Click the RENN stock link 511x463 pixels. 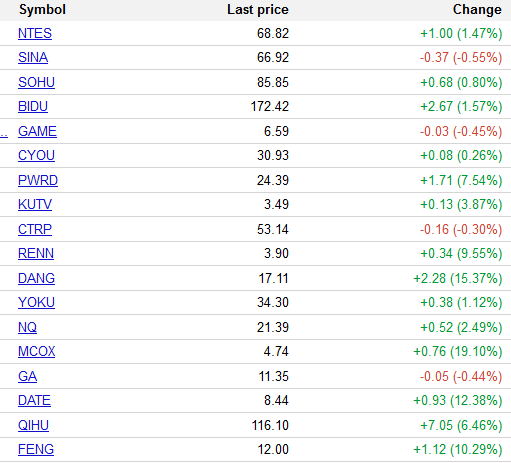(x=36, y=254)
